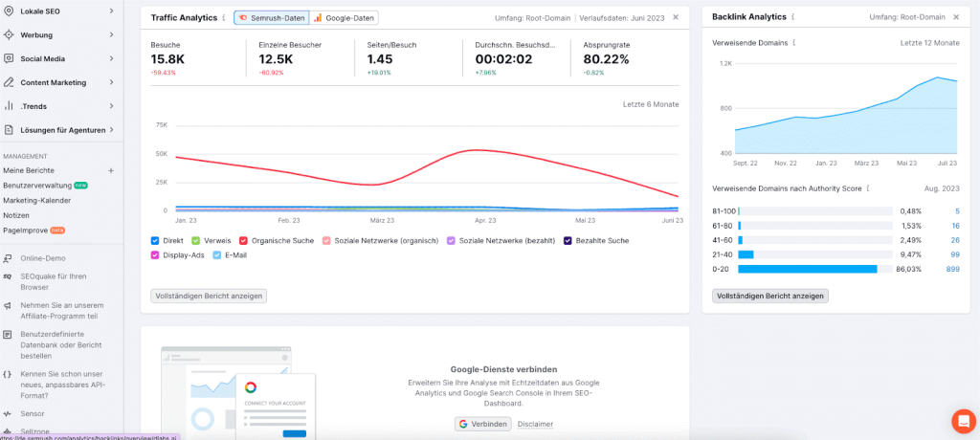
Task: Close the Backlink Analytics widget
Action: 956,17
